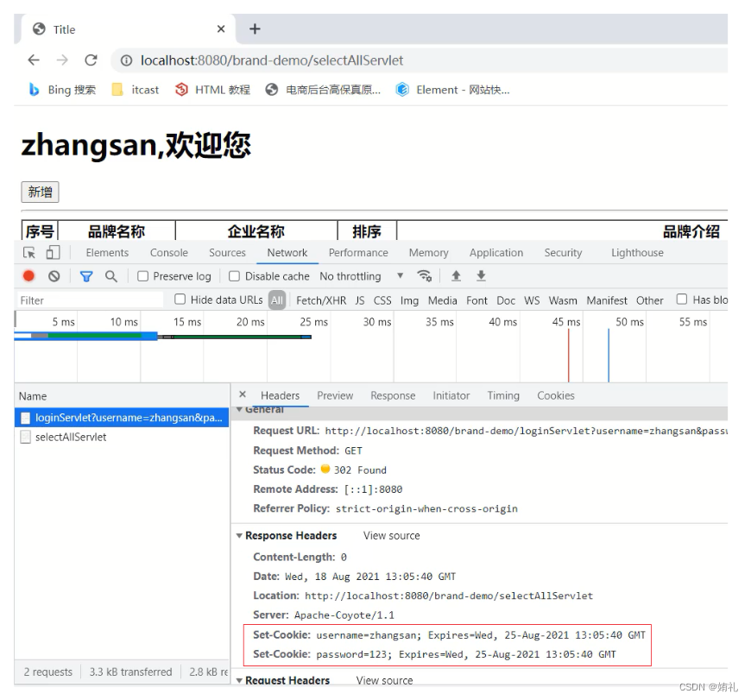The image size is (751, 700).
Task: Switch to the Performance tab
Action: 358,252
